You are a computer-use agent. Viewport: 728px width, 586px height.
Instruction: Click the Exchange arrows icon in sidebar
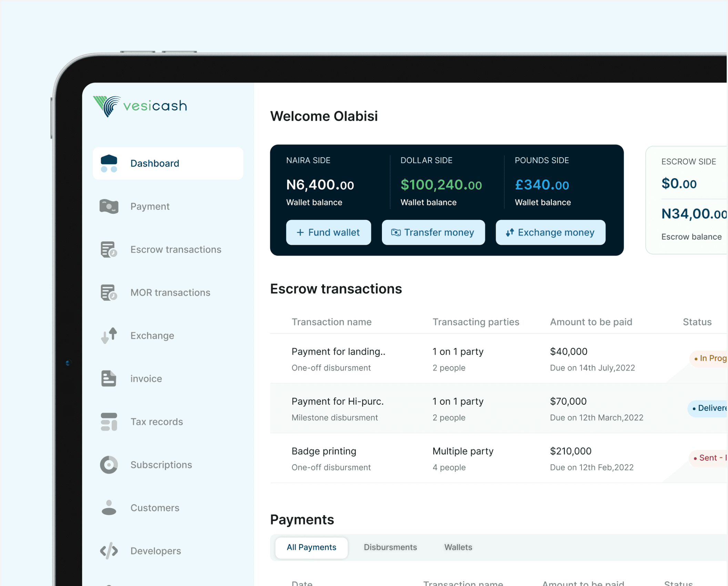tap(109, 336)
